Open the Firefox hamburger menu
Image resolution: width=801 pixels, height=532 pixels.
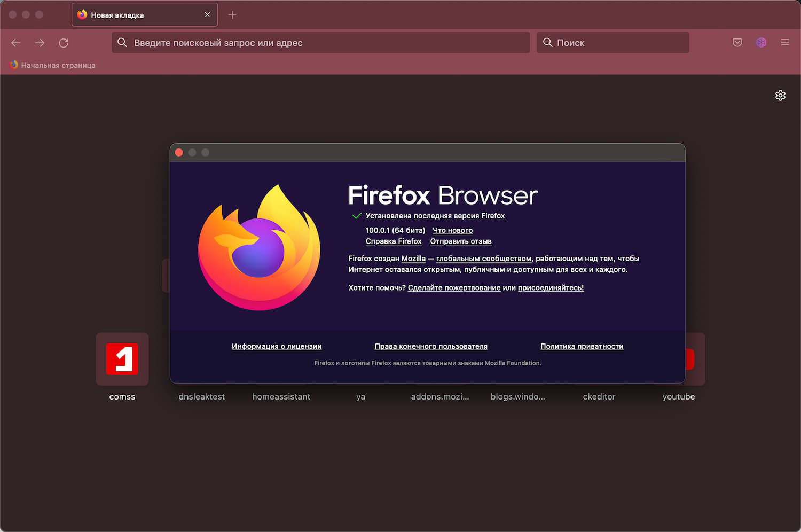pyautogui.click(x=785, y=43)
